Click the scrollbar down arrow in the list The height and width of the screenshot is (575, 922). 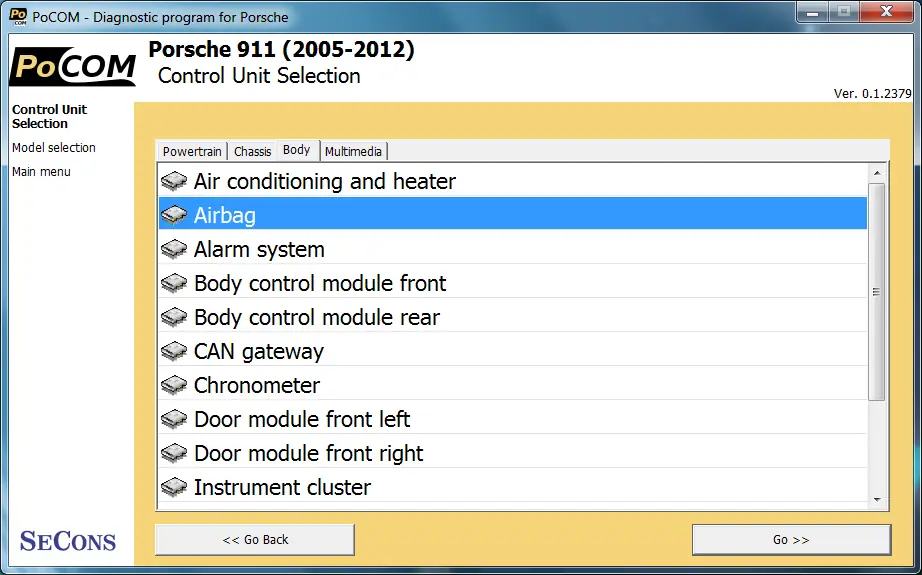pos(877,500)
